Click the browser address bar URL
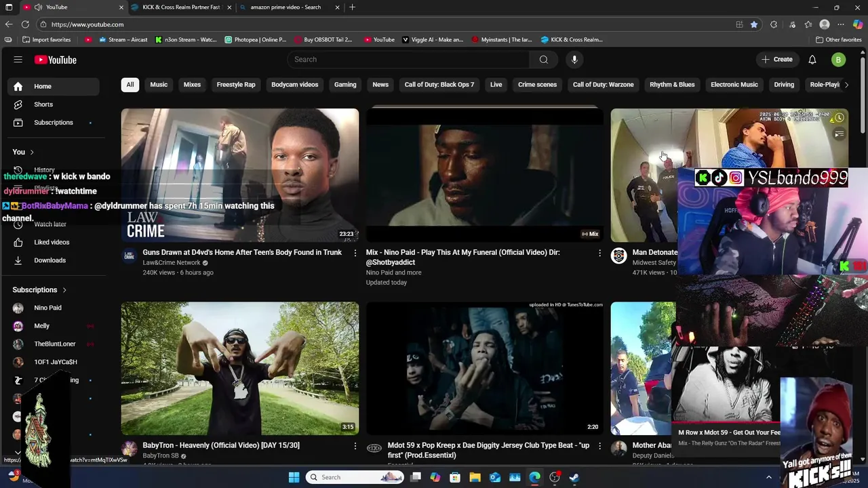 click(x=87, y=24)
